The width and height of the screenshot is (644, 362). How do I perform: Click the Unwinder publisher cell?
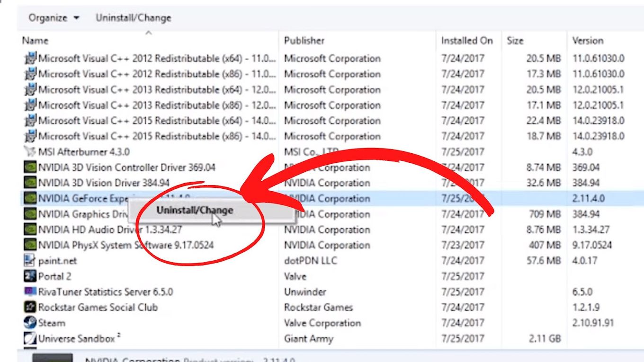(x=305, y=291)
